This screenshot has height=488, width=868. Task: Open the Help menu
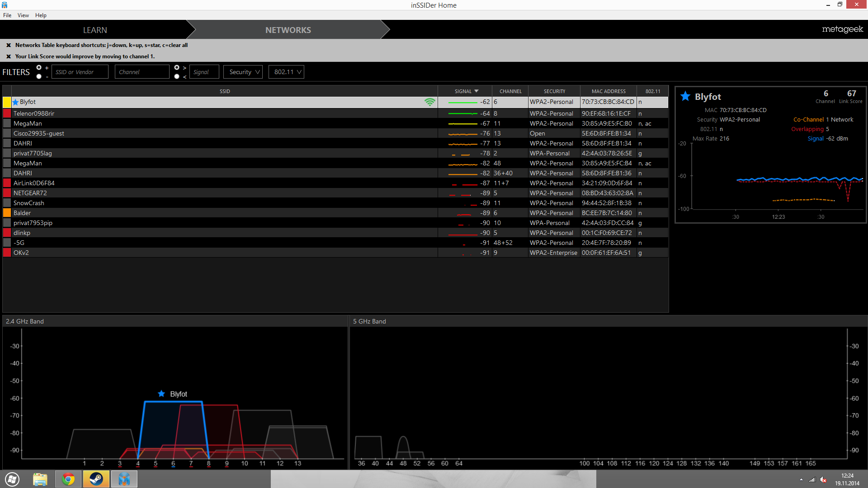(41, 15)
